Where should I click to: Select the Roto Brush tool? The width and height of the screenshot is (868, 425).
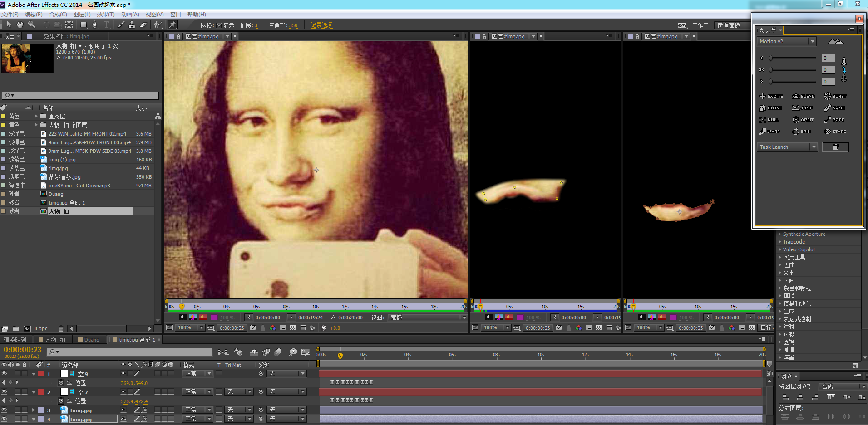[158, 25]
